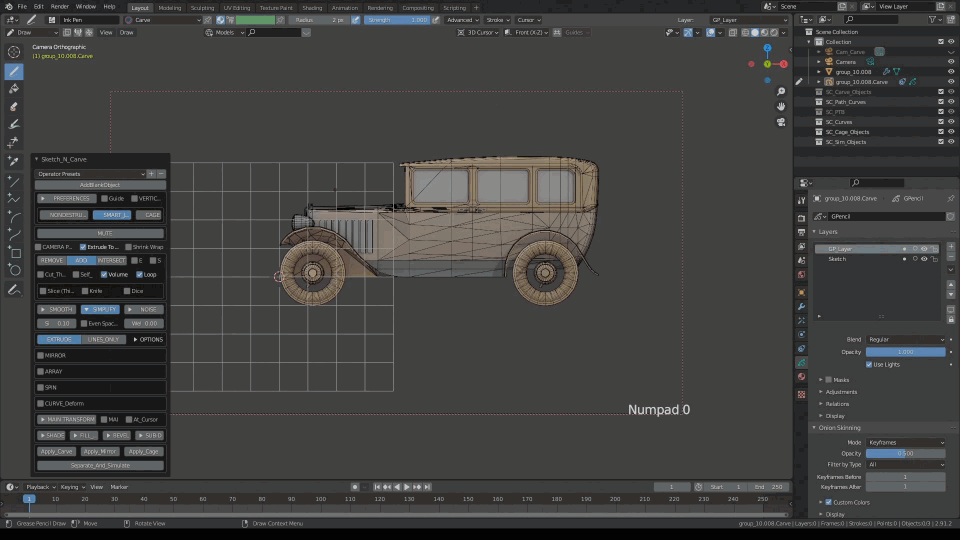Enable the MIRROR checkbox
This screenshot has height=540, width=960.
(41, 355)
